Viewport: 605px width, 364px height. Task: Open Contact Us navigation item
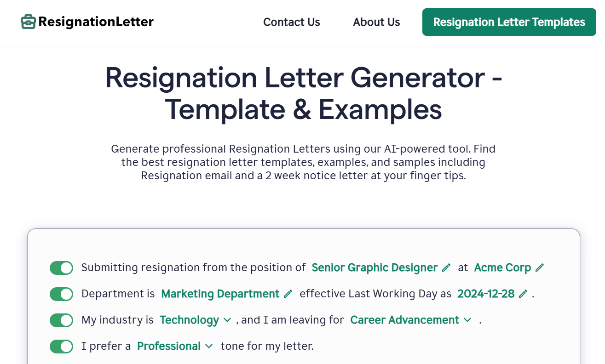(x=292, y=22)
